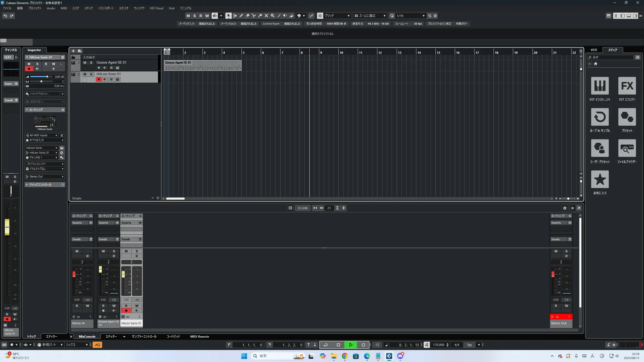Click the inspector volume slider handle
644x362 pixels.
47,77
